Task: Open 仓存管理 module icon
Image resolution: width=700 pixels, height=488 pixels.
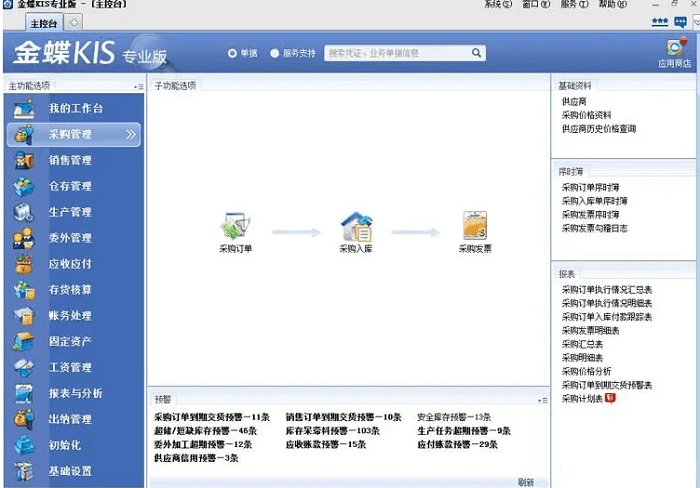Action: [24, 186]
